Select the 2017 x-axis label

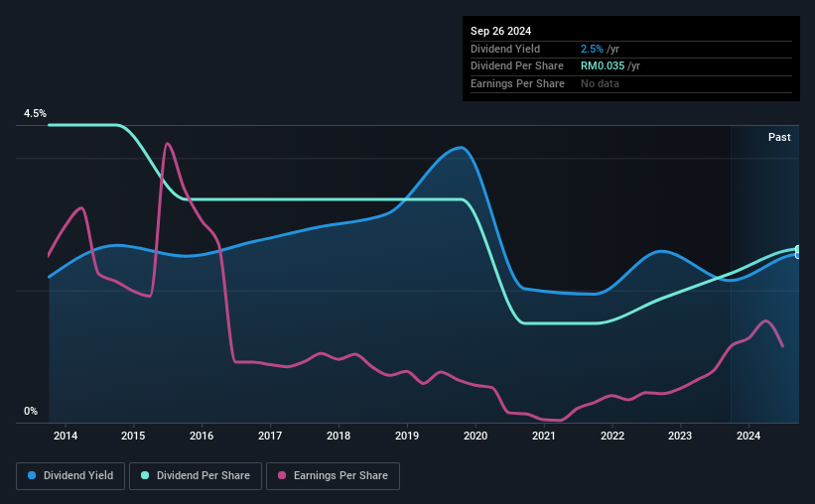[270, 436]
